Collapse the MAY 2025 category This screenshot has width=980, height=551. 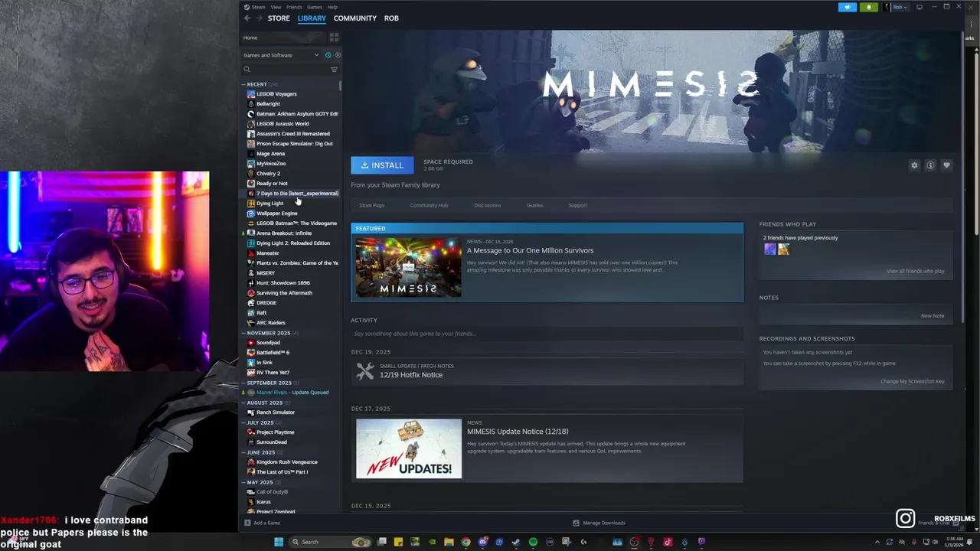(243, 482)
